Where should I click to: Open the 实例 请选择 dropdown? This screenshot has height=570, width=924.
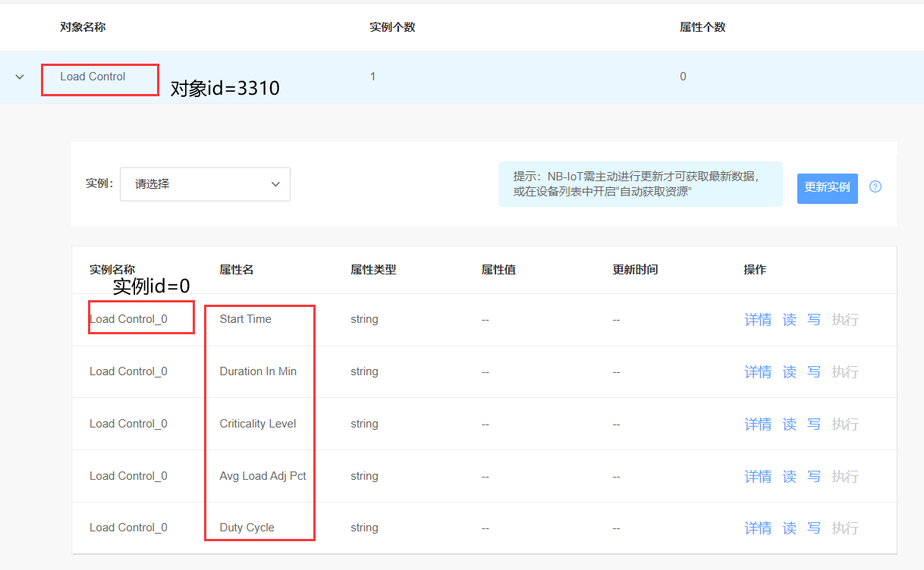(205, 184)
